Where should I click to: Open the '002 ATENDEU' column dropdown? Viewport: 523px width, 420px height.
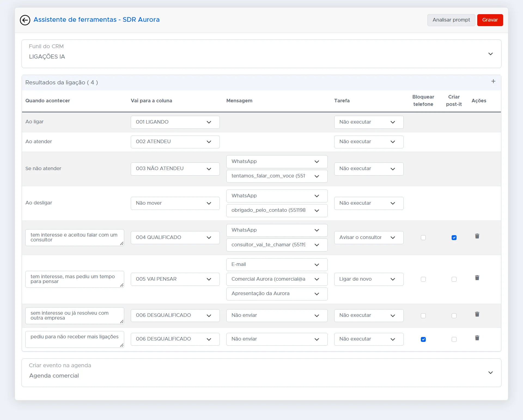tap(175, 142)
